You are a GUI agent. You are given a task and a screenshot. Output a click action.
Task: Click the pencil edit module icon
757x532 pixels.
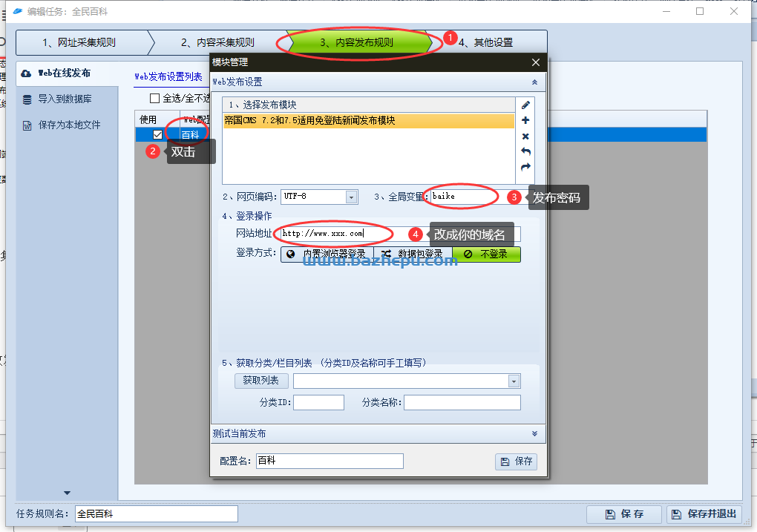[x=525, y=105]
